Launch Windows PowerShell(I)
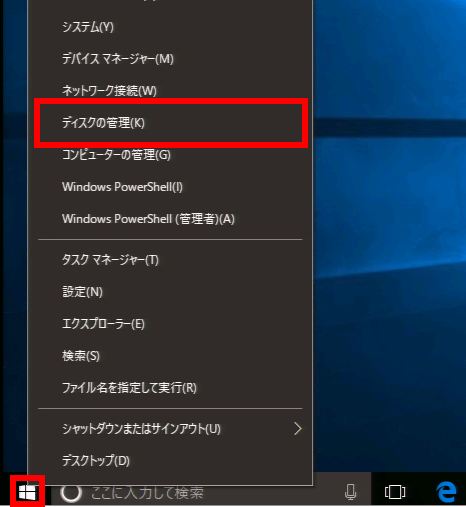Image resolution: width=466 pixels, height=507 pixels. tap(170, 187)
